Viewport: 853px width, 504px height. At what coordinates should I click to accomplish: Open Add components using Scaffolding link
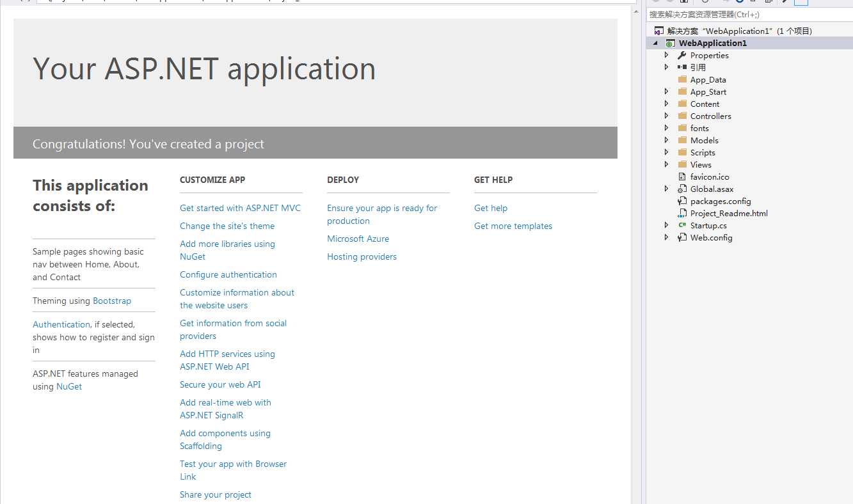pyautogui.click(x=225, y=439)
